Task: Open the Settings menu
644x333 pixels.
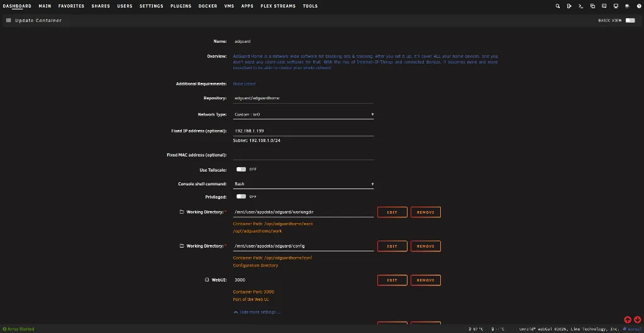Action: coord(151,6)
